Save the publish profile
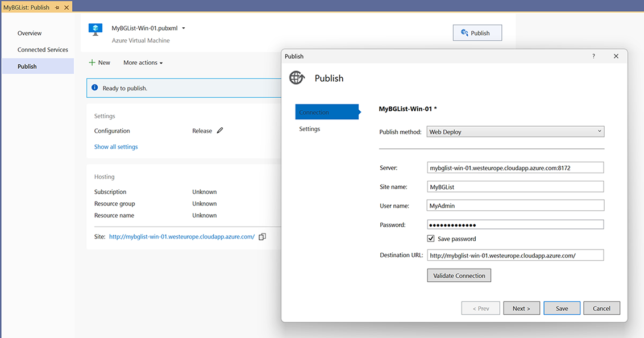The image size is (644, 338). 562,308
